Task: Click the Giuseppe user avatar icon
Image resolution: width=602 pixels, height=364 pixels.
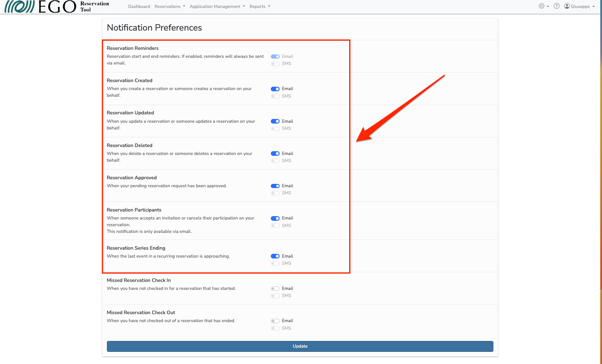Action: [567, 6]
